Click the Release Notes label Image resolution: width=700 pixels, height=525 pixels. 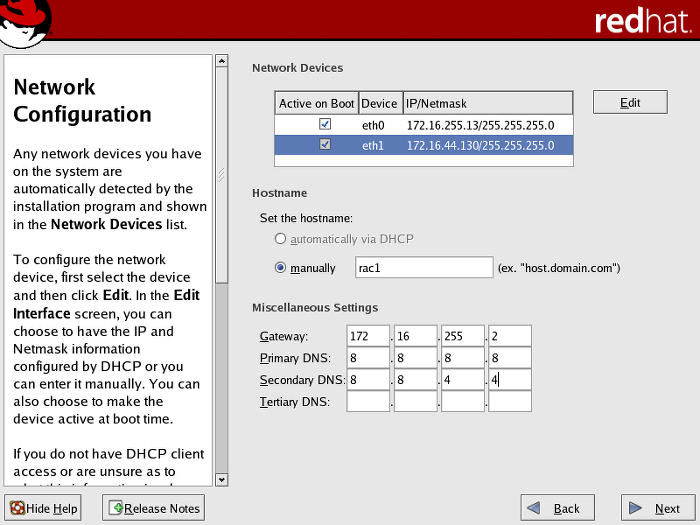pos(162,508)
